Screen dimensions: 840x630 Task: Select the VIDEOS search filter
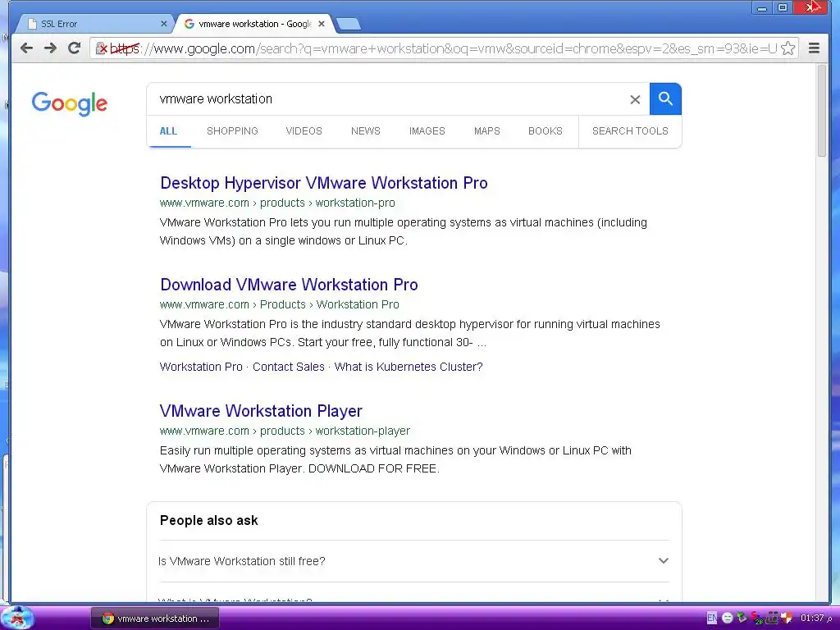click(x=304, y=130)
